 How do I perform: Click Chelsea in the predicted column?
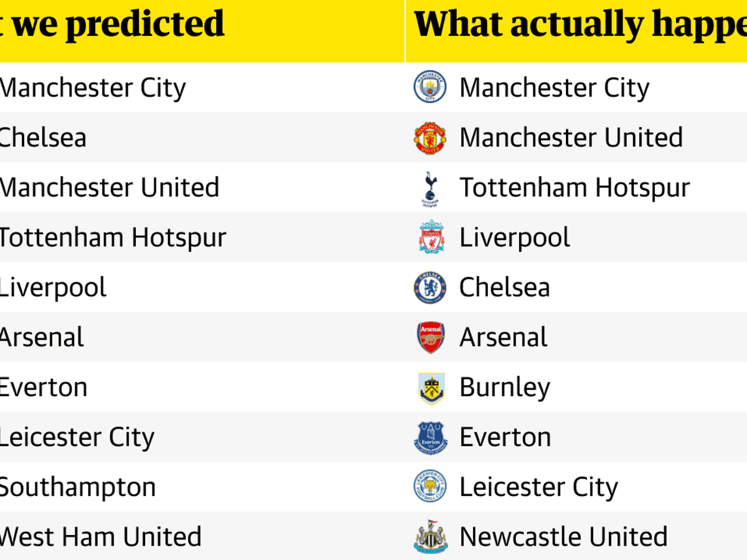(x=42, y=138)
